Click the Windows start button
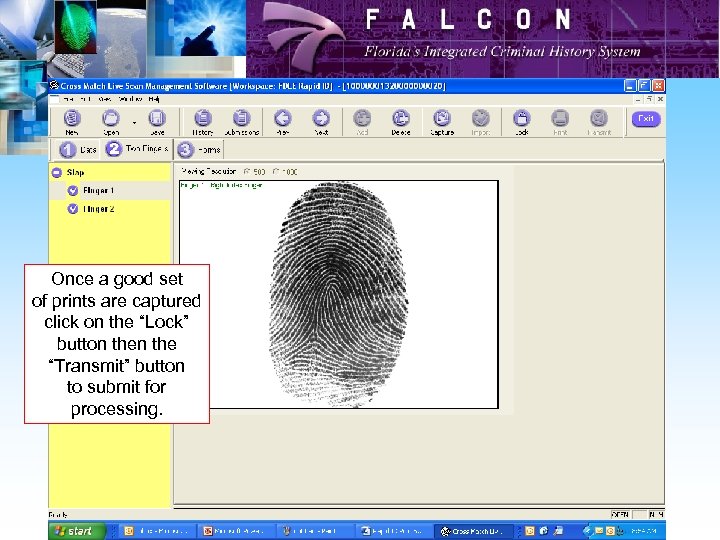This screenshot has height=540, width=720. click(76, 531)
